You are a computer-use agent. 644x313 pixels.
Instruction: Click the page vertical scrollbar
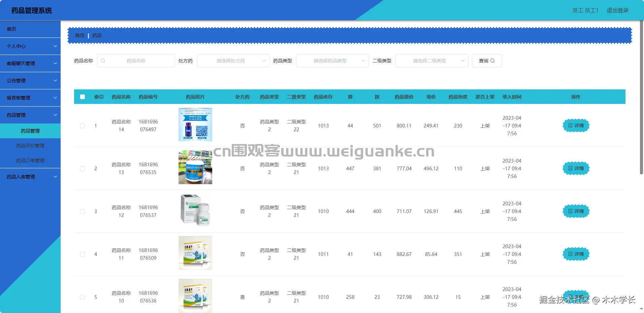(641, 98)
